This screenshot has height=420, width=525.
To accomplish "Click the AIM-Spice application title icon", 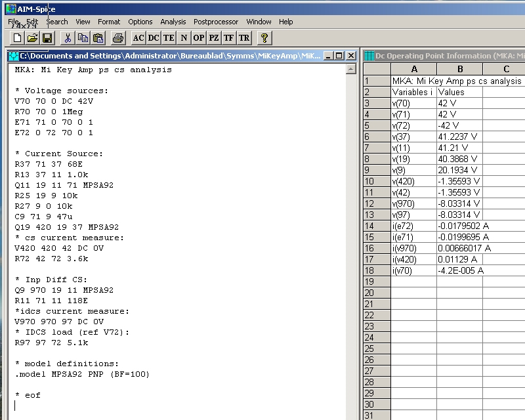I will click(10, 9).
